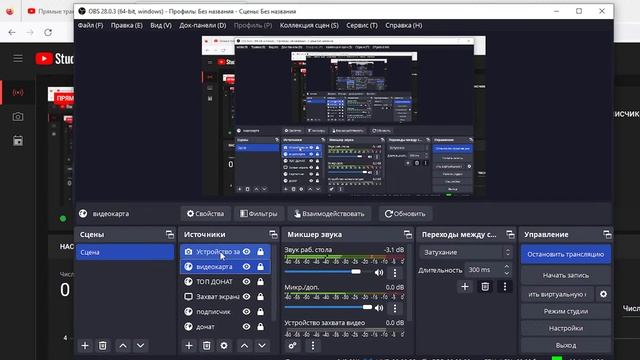Click Остановить трансляцию button

click(x=566, y=254)
